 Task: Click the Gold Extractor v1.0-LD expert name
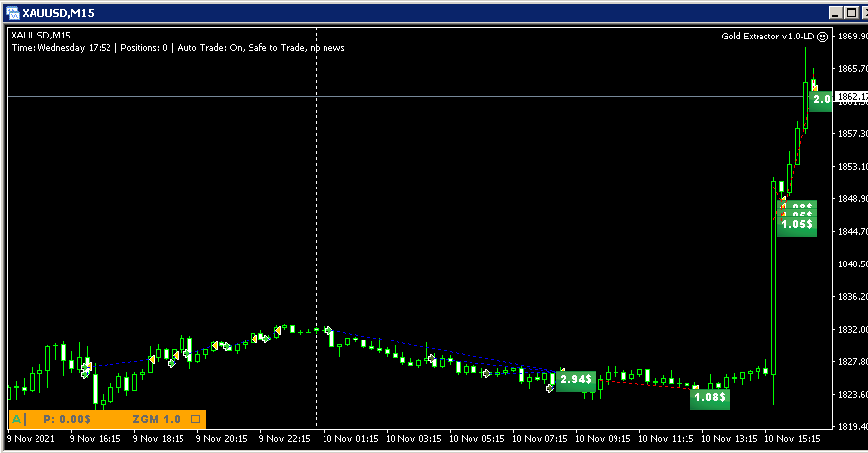(x=767, y=36)
